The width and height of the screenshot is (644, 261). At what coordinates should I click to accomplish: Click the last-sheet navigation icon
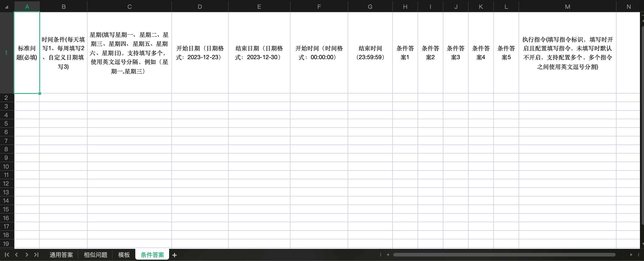[36, 254]
